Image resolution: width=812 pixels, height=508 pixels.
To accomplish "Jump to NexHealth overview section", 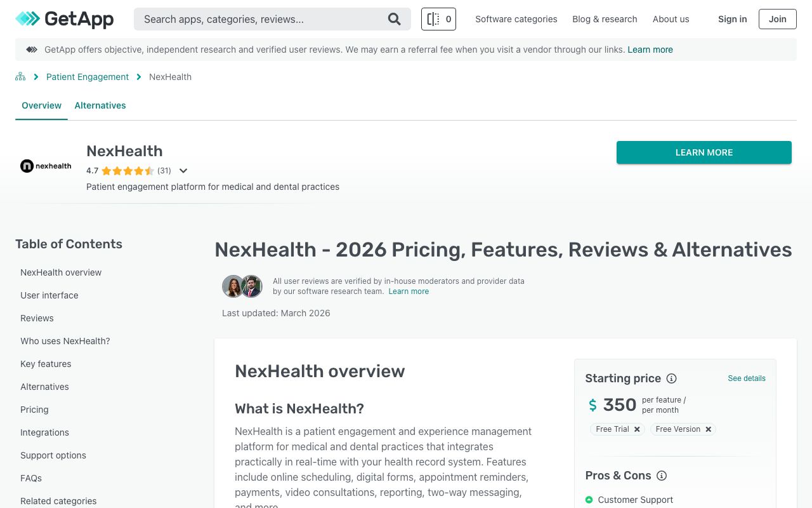I will click(x=61, y=272).
